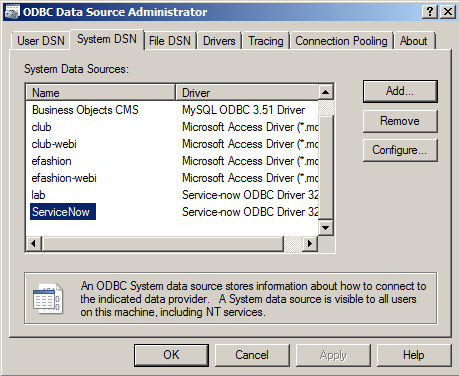Click the vertical scrollbar thumb

tap(326, 167)
